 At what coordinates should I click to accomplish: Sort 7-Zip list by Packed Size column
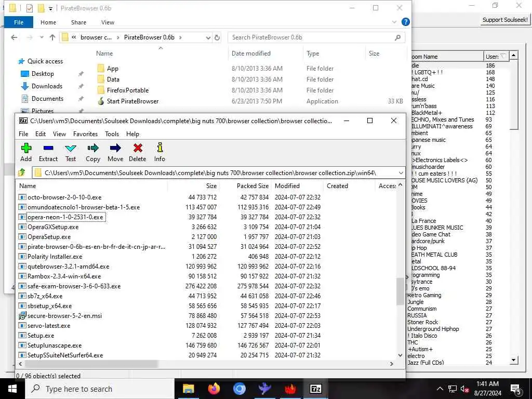[x=246, y=186]
